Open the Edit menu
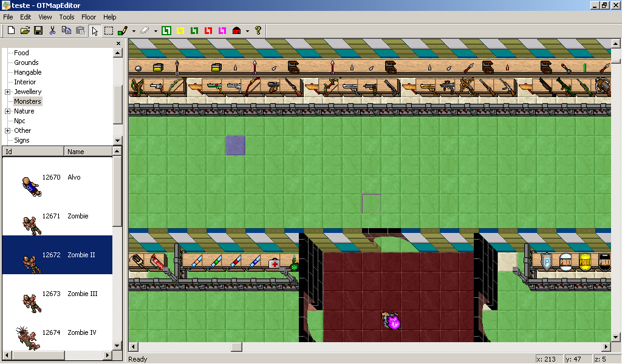Image resolution: width=622 pixels, height=364 pixels. click(26, 17)
